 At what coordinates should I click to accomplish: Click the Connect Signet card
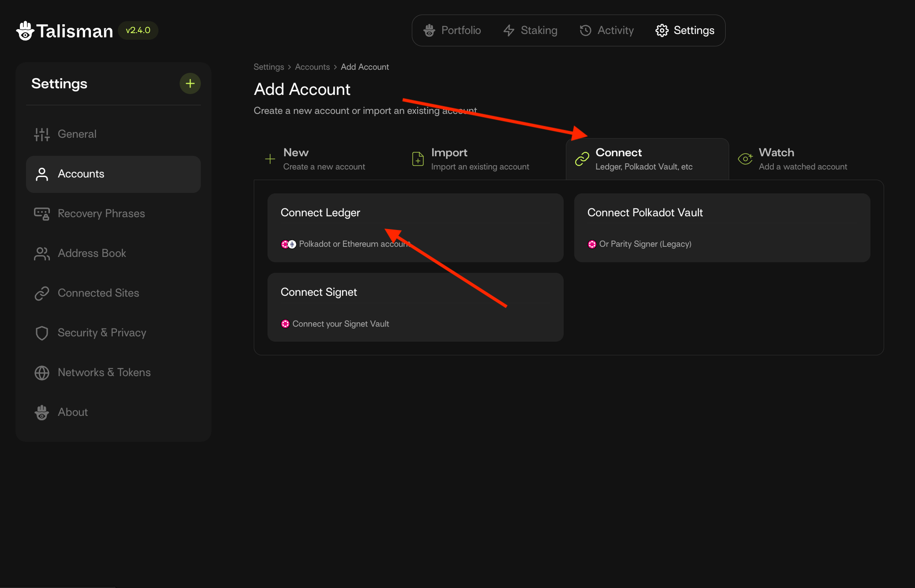click(415, 307)
